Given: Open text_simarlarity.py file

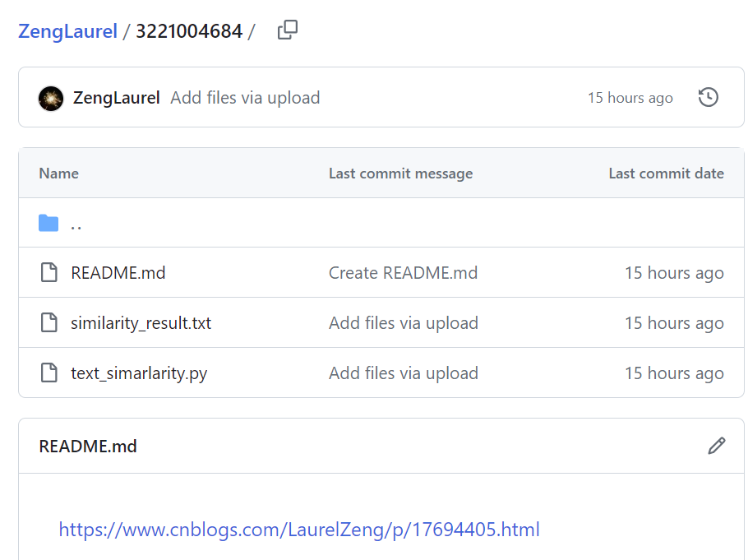Looking at the screenshot, I should click(x=139, y=373).
